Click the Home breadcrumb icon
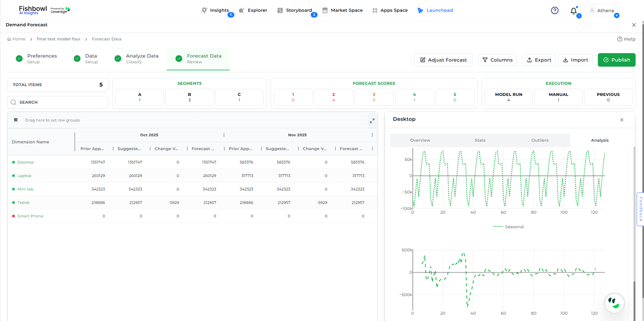Viewport: 644px width, 321px height. coord(9,39)
